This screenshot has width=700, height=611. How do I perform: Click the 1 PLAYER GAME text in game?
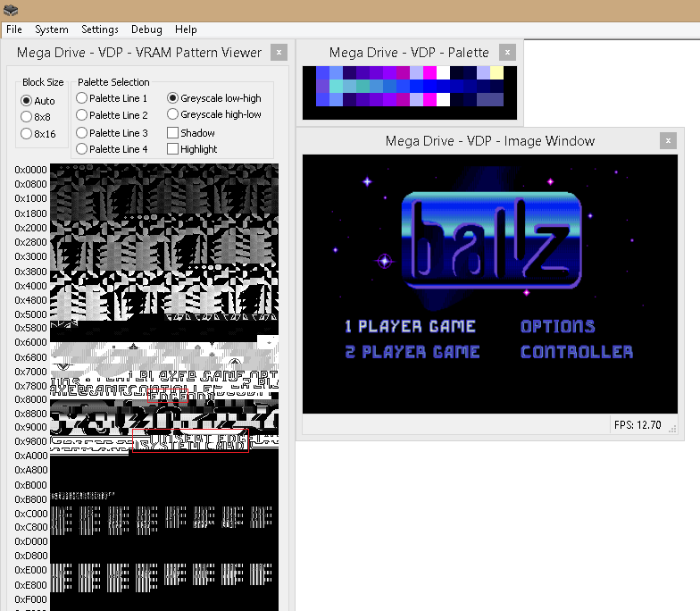coord(410,327)
